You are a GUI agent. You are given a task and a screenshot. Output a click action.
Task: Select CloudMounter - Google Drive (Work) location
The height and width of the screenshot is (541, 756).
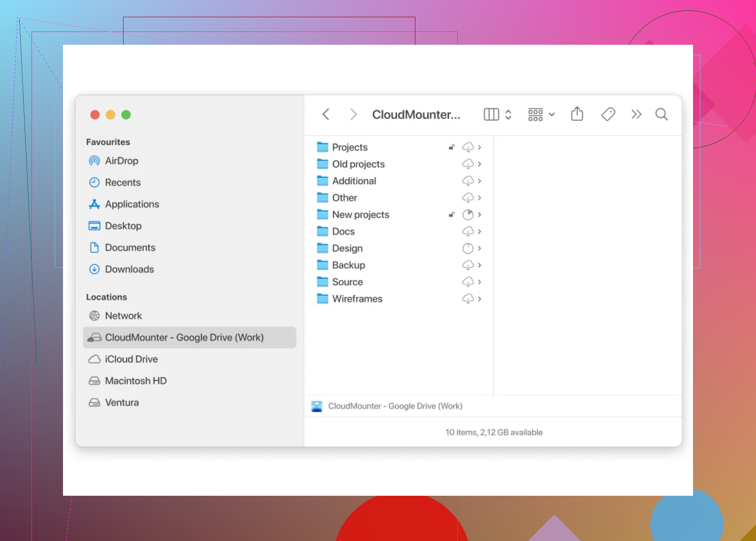189,337
